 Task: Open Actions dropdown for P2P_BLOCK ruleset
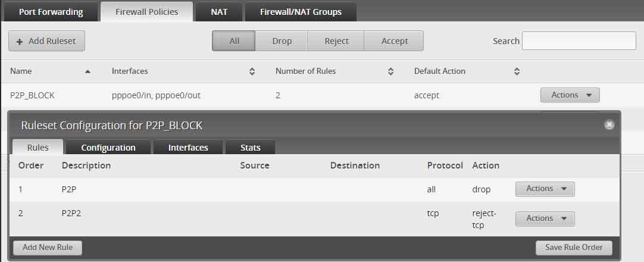click(x=570, y=95)
